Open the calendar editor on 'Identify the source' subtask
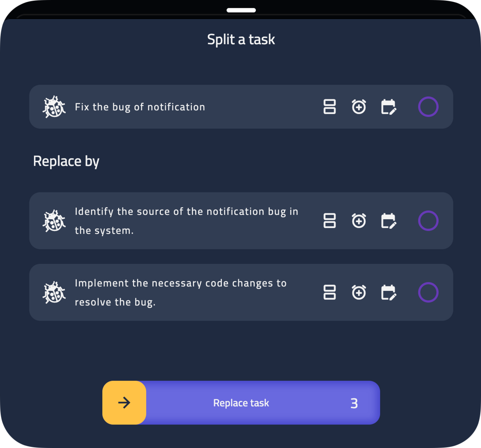 tap(389, 221)
